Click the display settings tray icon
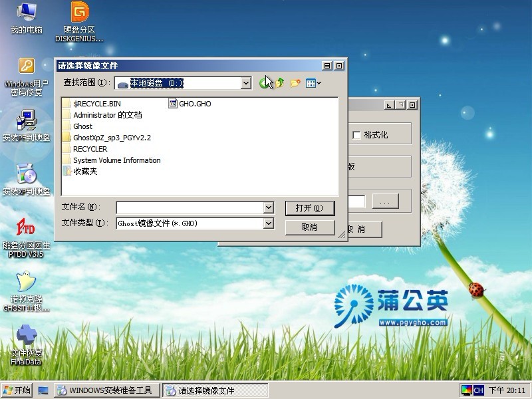The height and width of the screenshot is (399, 532). click(467, 390)
